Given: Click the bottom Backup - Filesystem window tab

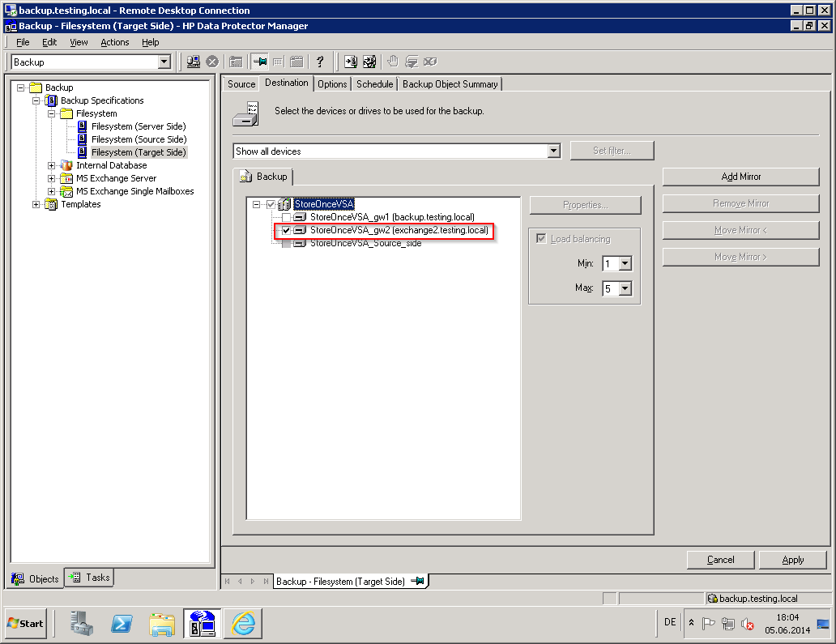Looking at the screenshot, I should [x=350, y=581].
